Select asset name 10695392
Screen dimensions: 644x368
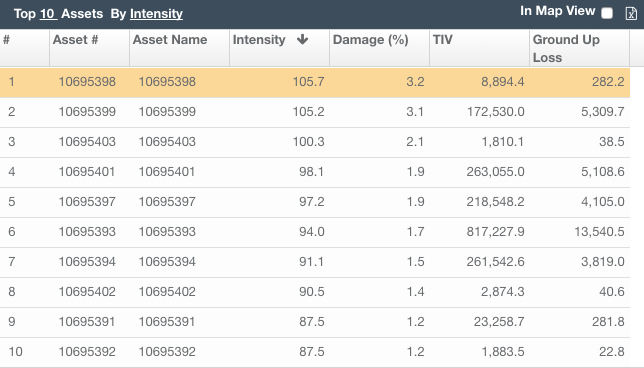[x=167, y=352]
